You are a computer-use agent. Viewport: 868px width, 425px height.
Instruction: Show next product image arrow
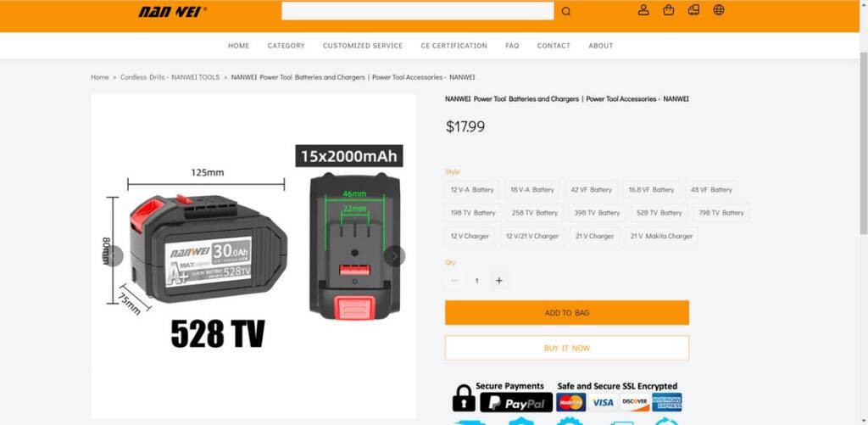coord(395,256)
